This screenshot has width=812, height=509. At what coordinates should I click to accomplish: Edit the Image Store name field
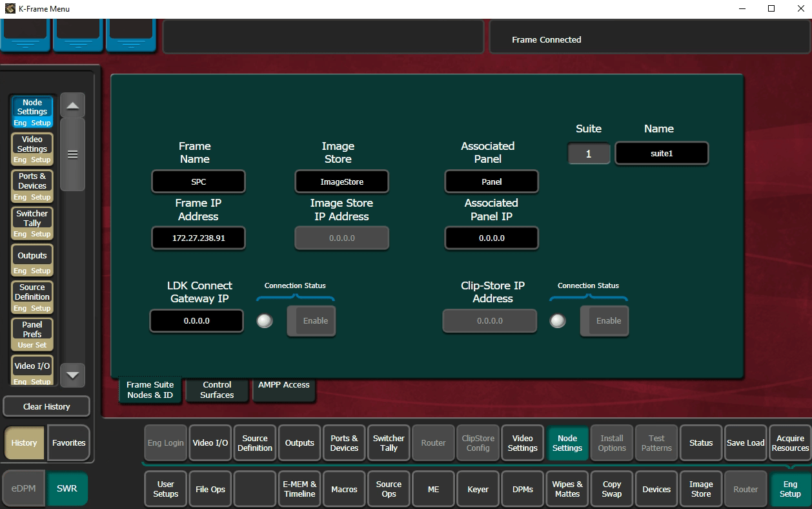tap(341, 182)
